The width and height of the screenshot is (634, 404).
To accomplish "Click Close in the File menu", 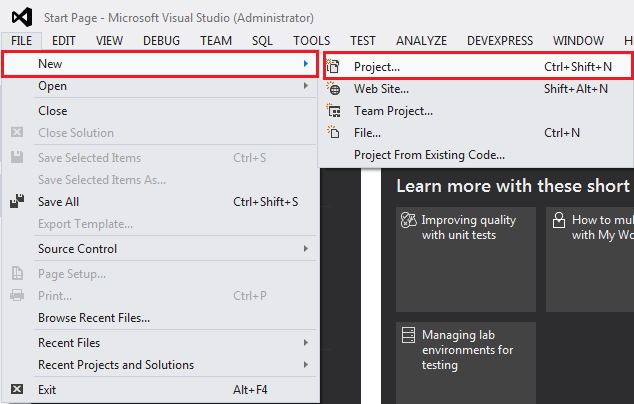I will [x=53, y=111].
